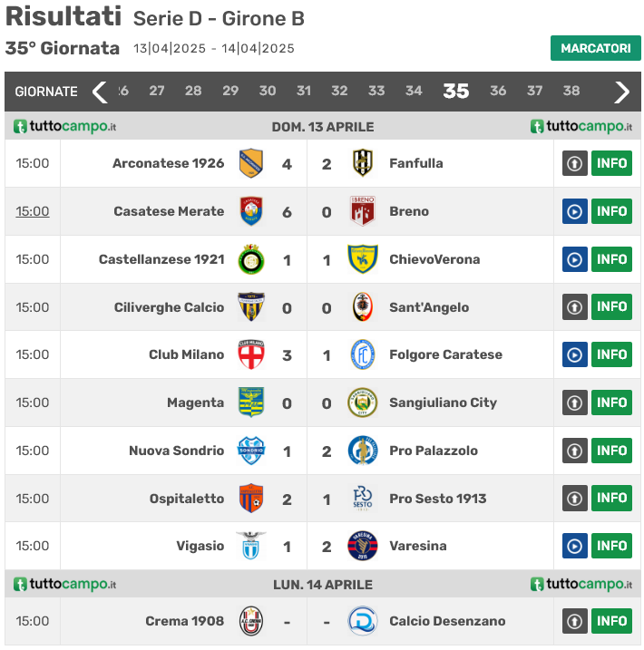
Task: Click the Arconatese 1926 team crest
Action: click(250, 163)
